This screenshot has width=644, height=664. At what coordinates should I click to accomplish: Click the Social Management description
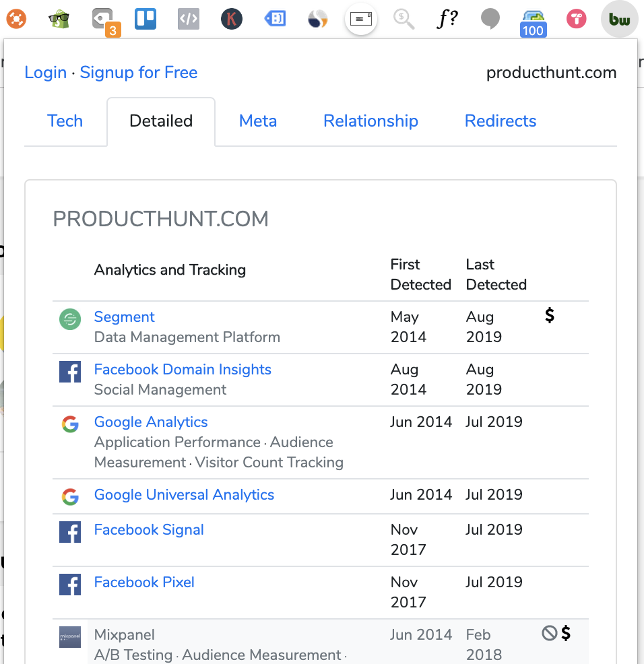160,390
